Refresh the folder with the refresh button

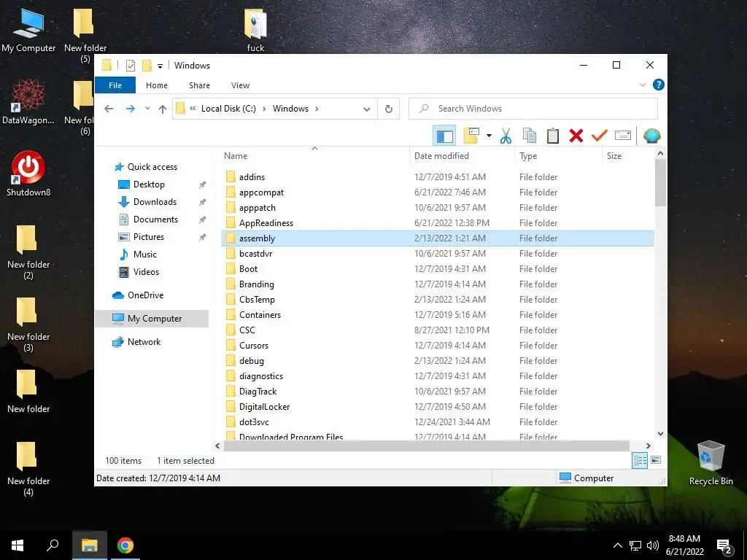(389, 109)
